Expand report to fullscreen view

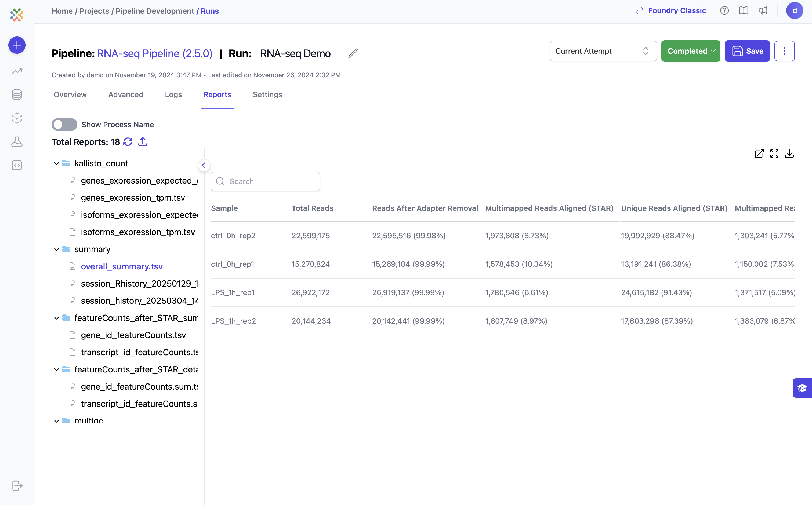pyautogui.click(x=774, y=154)
